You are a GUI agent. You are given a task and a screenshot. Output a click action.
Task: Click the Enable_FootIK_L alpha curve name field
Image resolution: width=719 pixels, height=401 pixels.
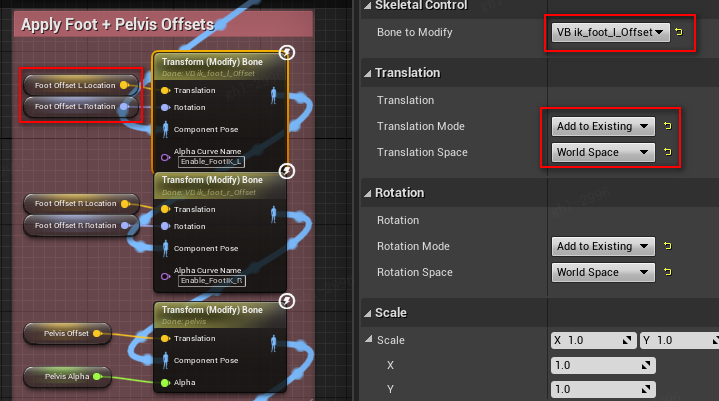click(x=212, y=161)
